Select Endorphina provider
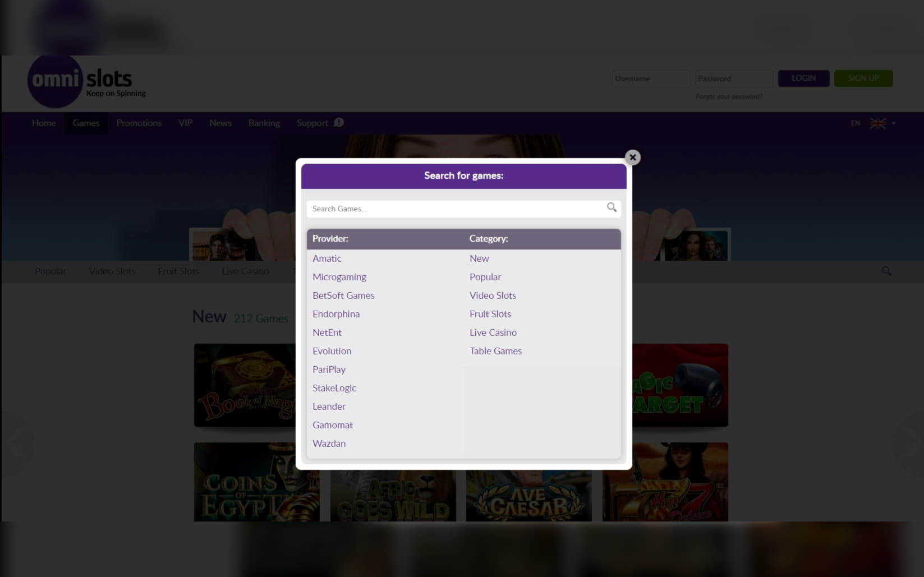Image resolution: width=924 pixels, height=577 pixels. 336,314
